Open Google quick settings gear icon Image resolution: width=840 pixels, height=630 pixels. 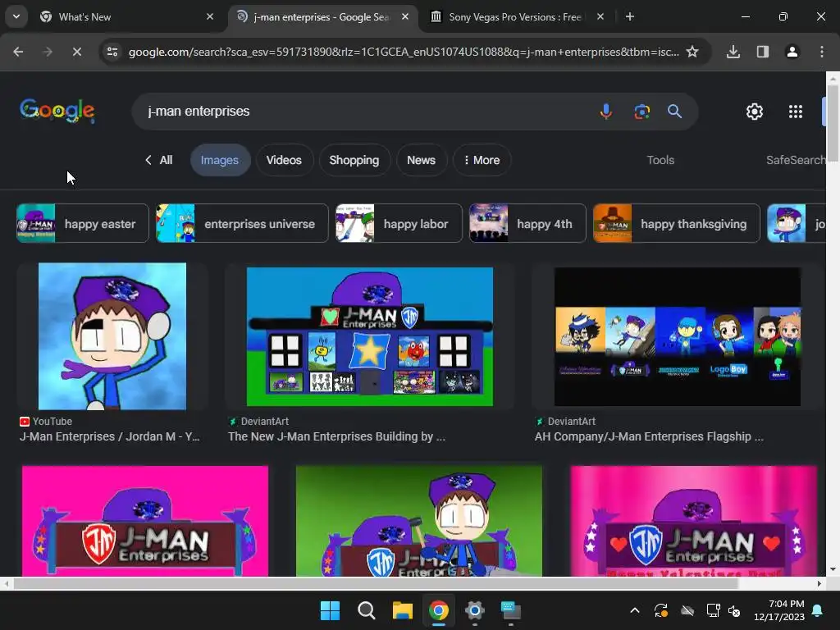click(x=755, y=112)
